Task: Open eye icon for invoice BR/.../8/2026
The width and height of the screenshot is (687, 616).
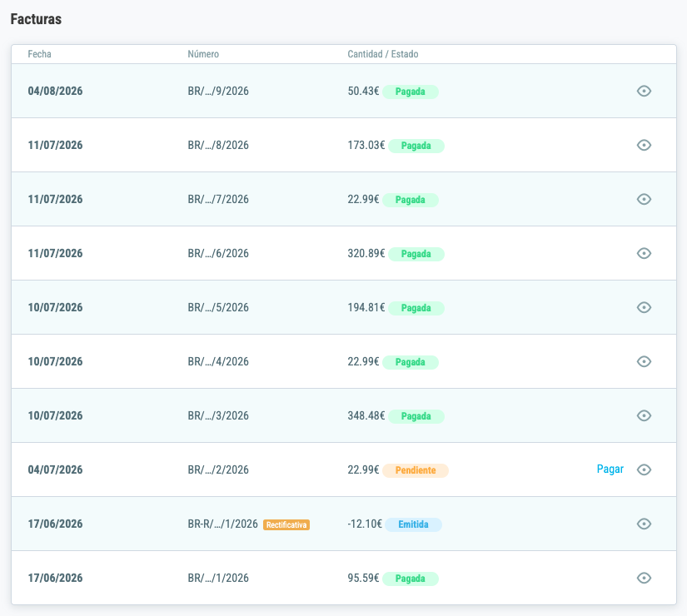Action: [644, 145]
